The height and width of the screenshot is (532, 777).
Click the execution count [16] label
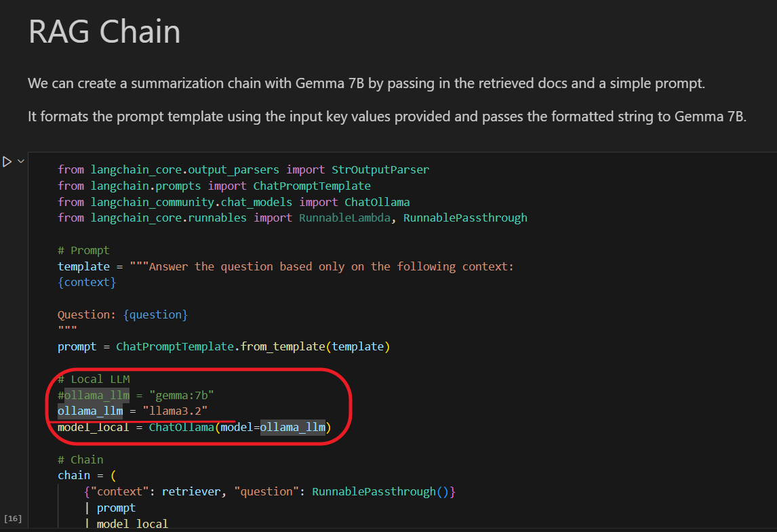click(x=13, y=518)
